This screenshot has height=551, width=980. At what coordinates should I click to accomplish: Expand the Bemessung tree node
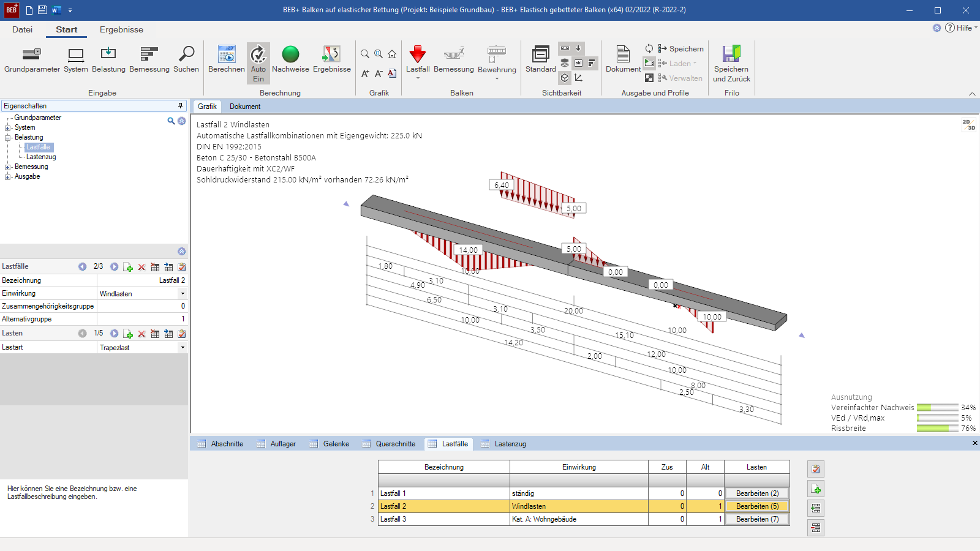8,167
